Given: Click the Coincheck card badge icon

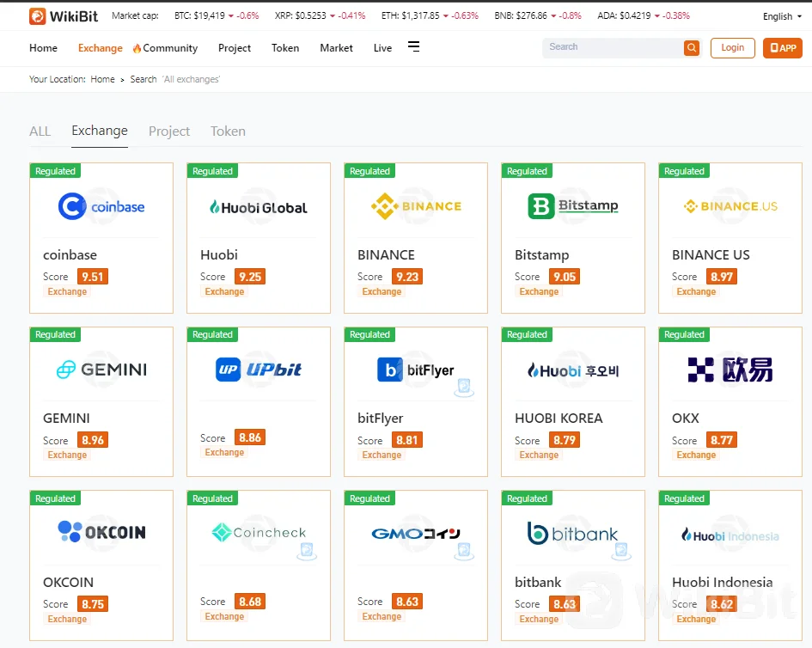Looking at the screenshot, I should point(307,551).
